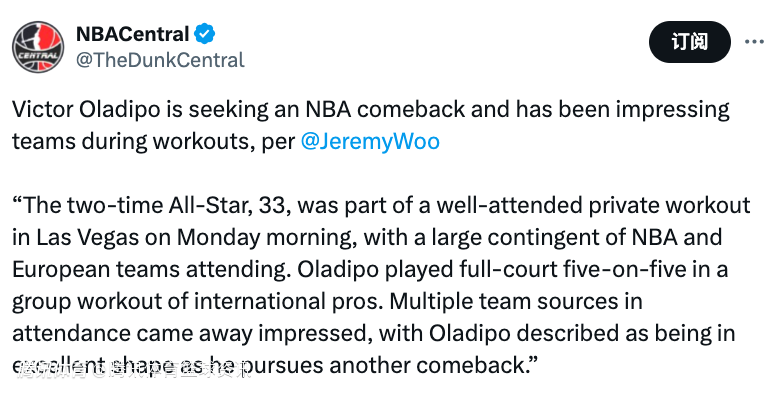The height and width of the screenshot is (394, 778).
Task: Click the 订阅 subscribe button
Action: click(x=690, y=42)
